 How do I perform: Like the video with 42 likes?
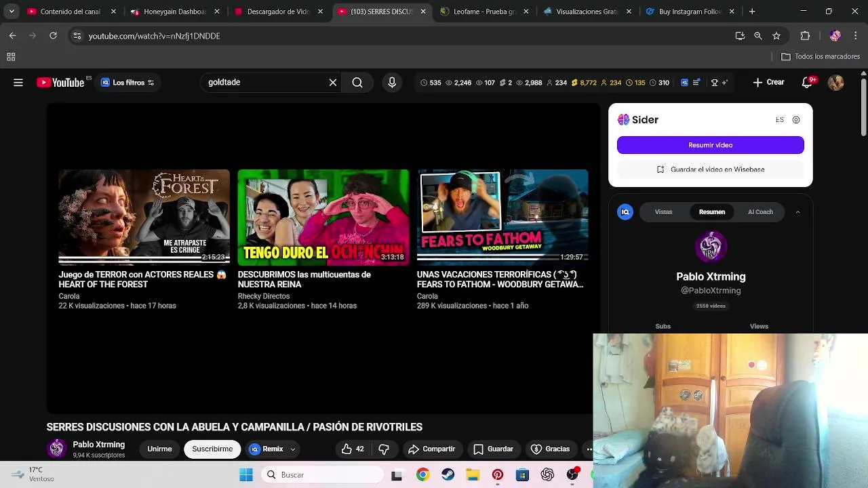pyautogui.click(x=353, y=449)
